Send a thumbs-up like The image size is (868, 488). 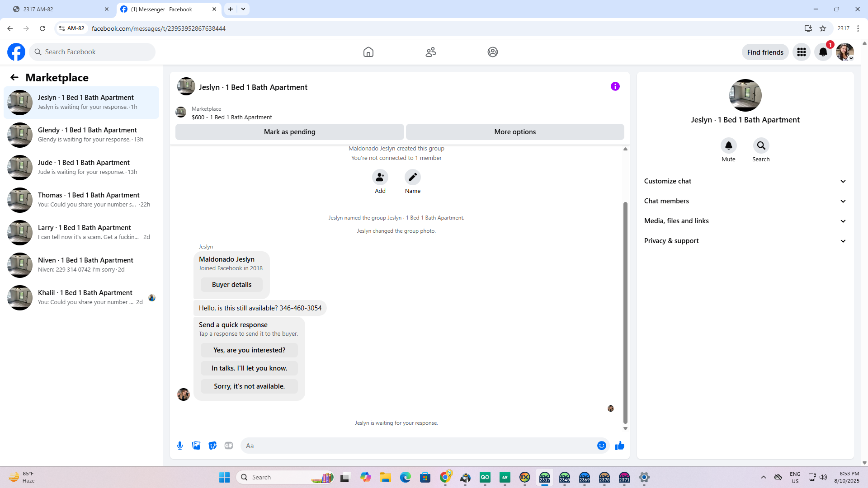[619, 446]
